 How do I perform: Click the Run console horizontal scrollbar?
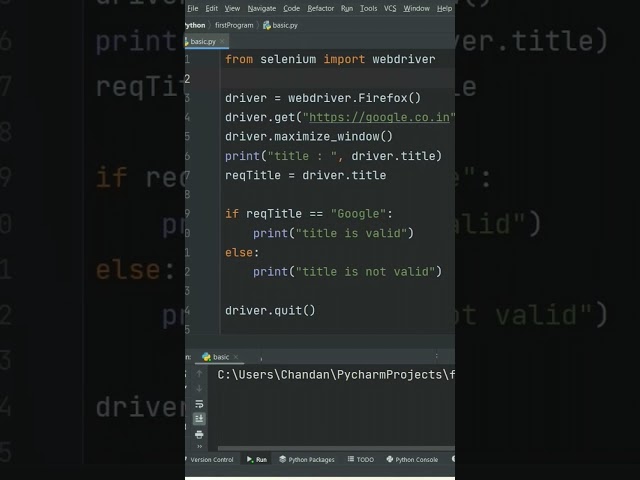tap(336, 448)
